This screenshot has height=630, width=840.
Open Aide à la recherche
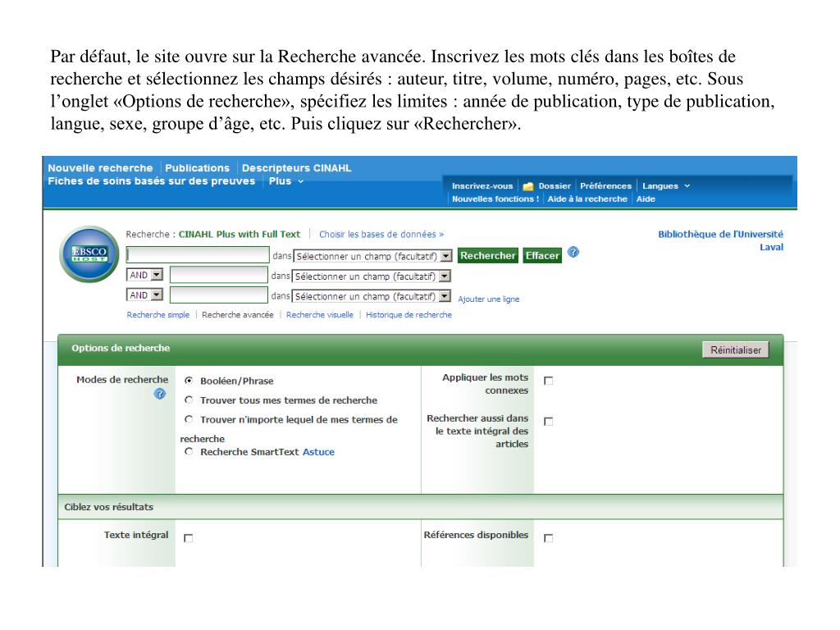tap(587, 199)
